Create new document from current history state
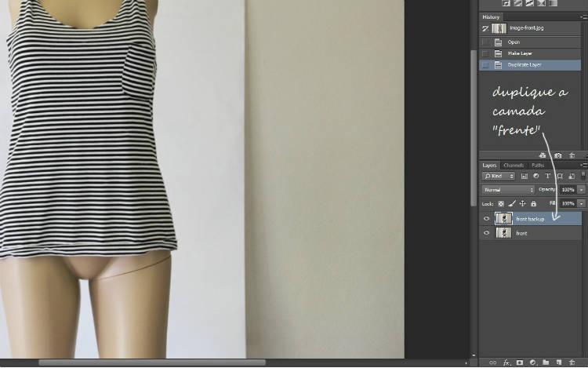This screenshot has height=368, width=588. coord(543,155)
